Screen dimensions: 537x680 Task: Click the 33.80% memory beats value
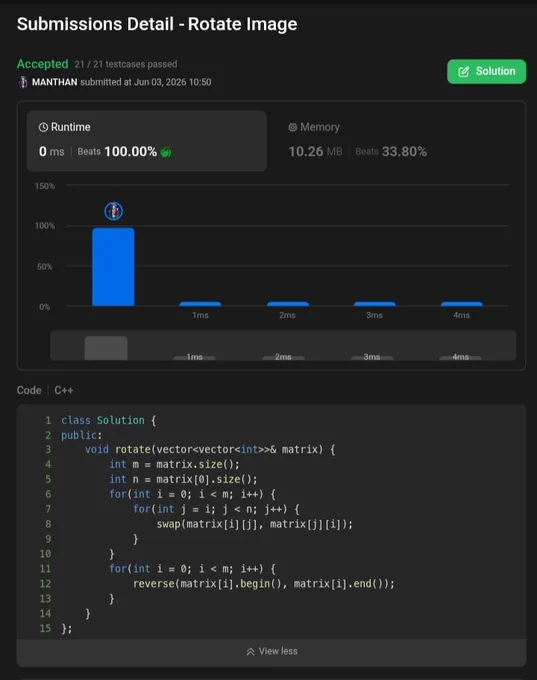pos(404,151)
